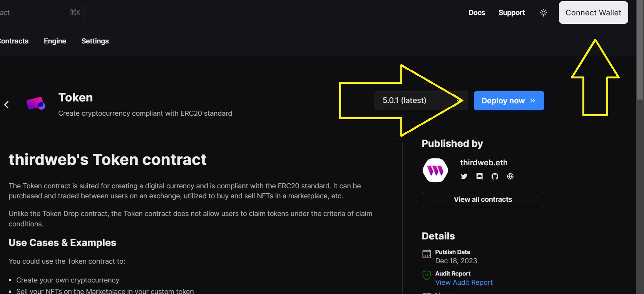
Task: Open thirdweb's GitHub icon
Action: tap(495, 176)
